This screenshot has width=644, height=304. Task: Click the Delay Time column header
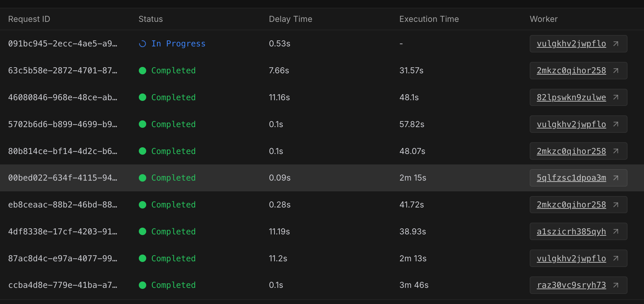point(290,19)
